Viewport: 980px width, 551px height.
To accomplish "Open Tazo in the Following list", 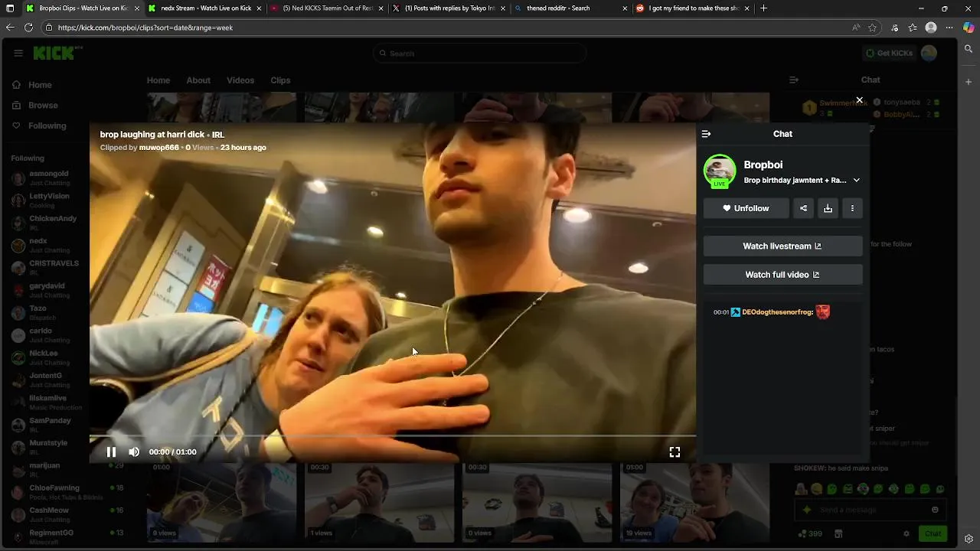I will (x=49, y=312).
